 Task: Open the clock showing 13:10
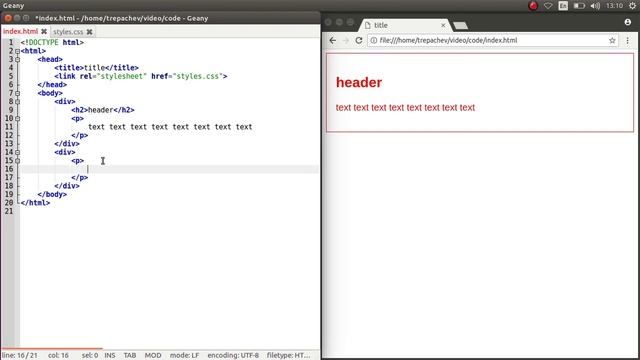point(614,6)
